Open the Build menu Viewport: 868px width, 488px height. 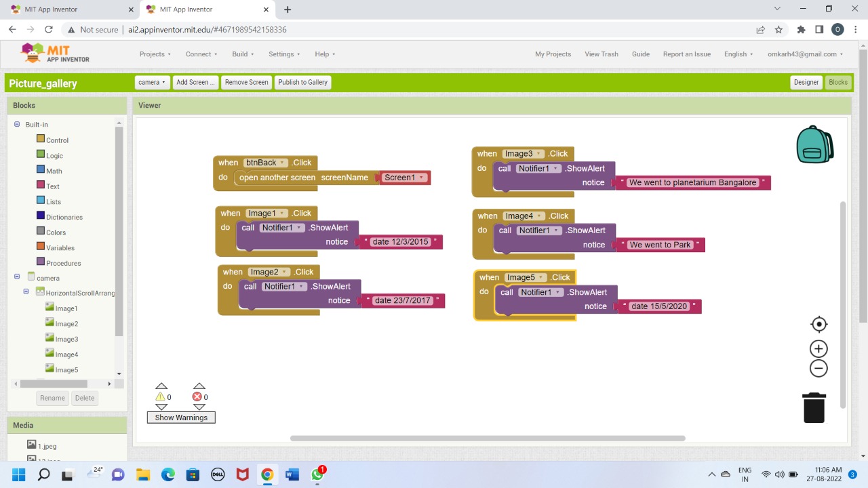(x=243, y=54)
